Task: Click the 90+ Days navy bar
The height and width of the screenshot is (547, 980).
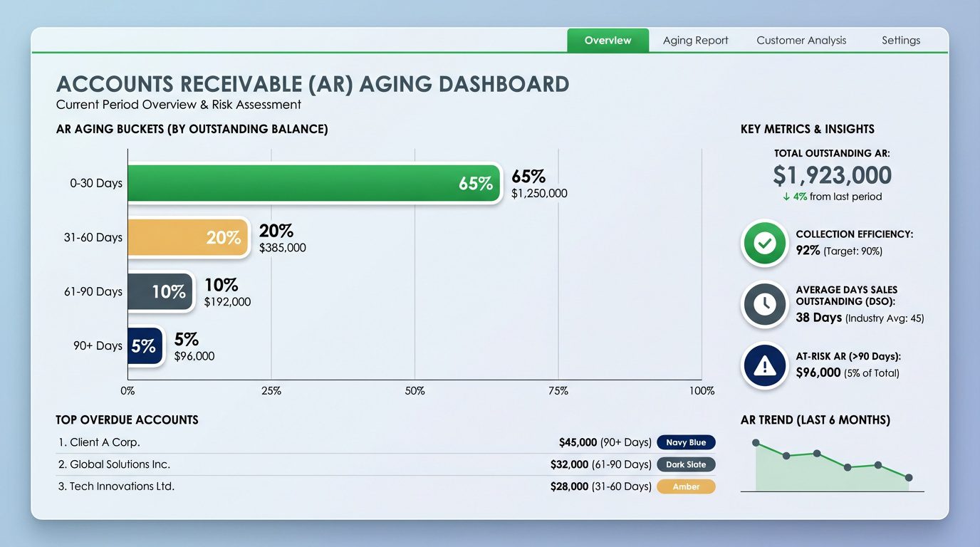Action: (142, 345)
